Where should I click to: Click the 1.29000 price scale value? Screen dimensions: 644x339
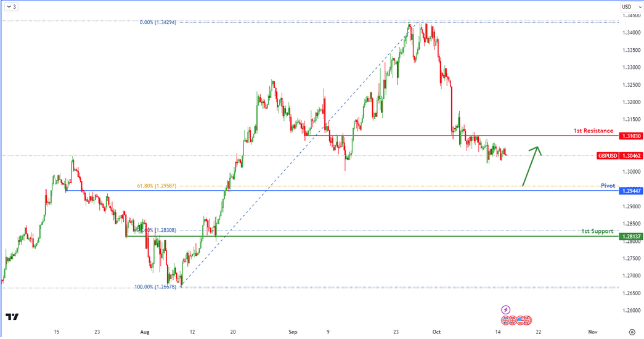(631, 206)
